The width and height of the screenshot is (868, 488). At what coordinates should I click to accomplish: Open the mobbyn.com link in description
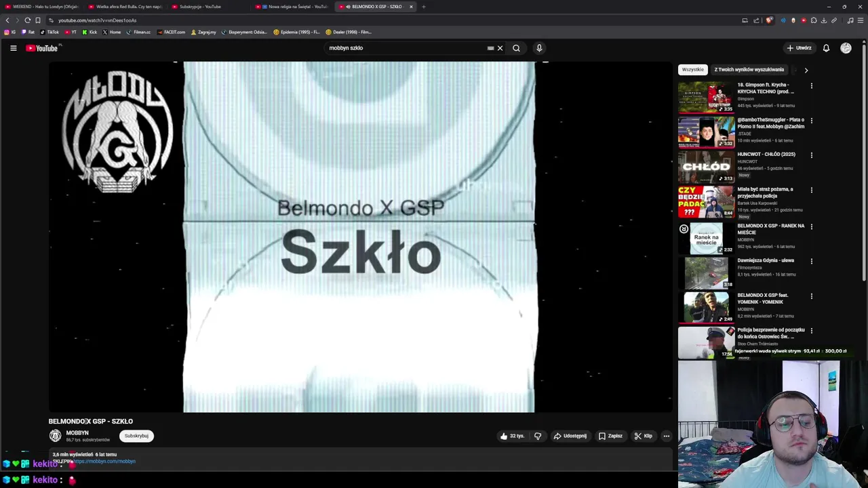pyautogui.click(x=104, y=462)
